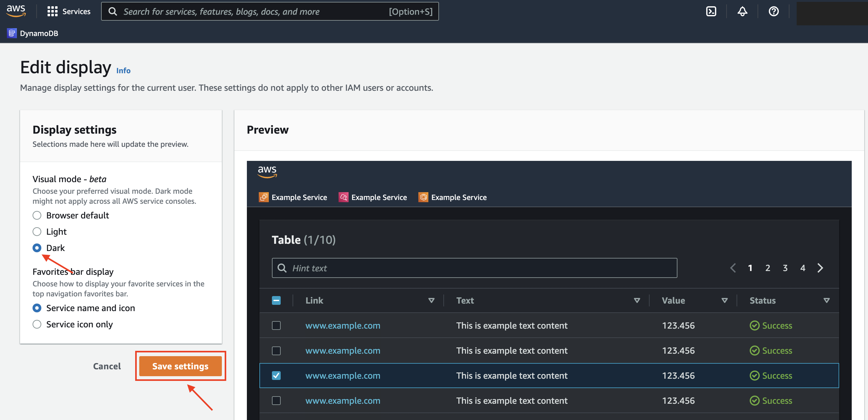Open the Services grid menu icon
The height and width of the screenshot is (420, 868).
click(52, 12)
